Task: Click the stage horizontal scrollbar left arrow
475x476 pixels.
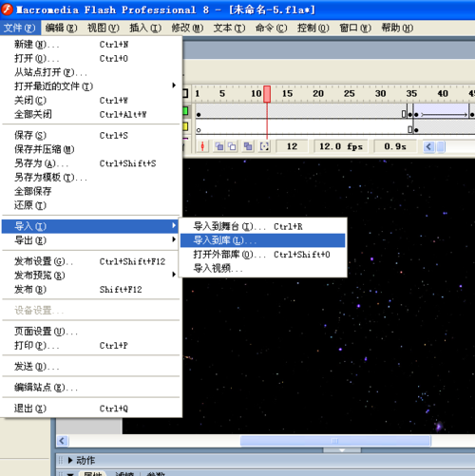Action: [x=62, y=441]
